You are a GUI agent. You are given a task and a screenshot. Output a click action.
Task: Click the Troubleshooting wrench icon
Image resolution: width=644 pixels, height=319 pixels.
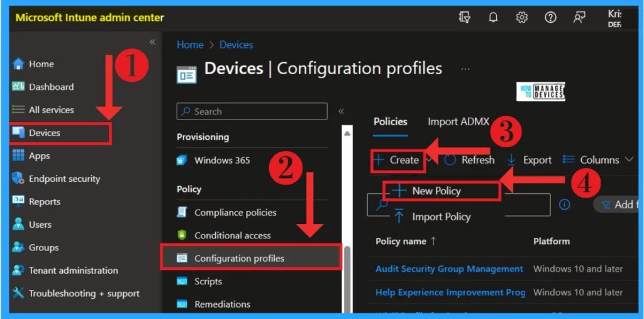[x=18, y=293]
